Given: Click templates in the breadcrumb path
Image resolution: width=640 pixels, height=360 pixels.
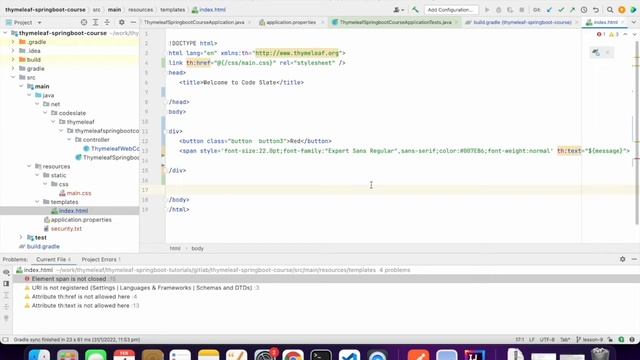Looking at the screenshot, I should pyautogui.click(x=172, y=10).
